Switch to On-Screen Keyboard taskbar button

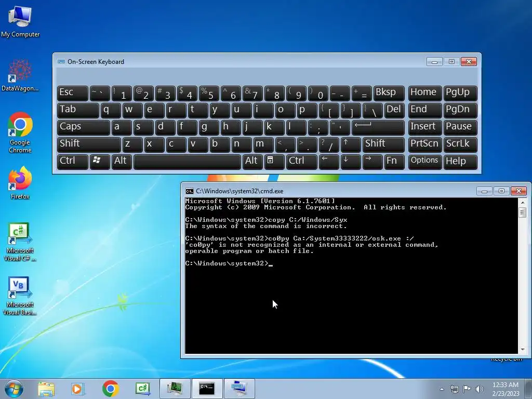[x=239, y=389]
